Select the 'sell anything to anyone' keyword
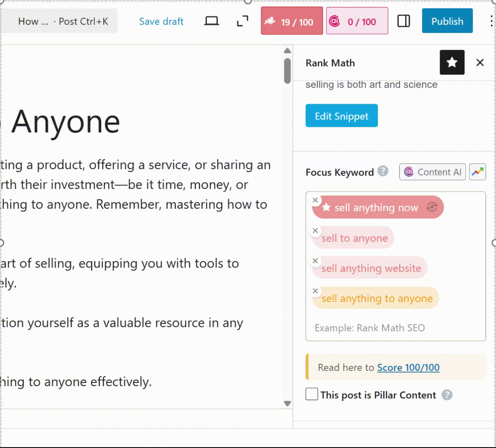This screenshot has width=496, height=448. point(377,298)
